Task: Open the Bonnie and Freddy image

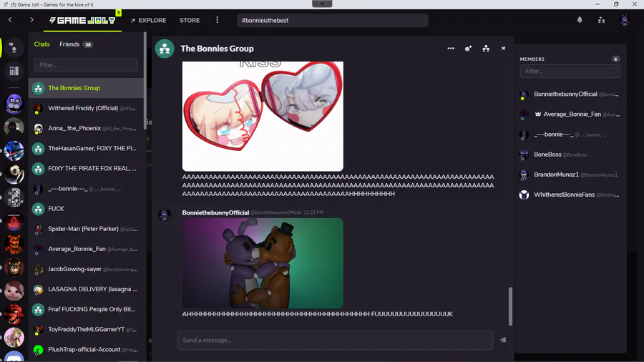Action: point(263,263)
